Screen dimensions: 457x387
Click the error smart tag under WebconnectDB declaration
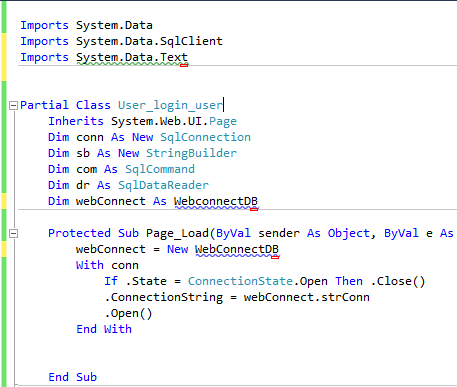click(x=254, y=209)
